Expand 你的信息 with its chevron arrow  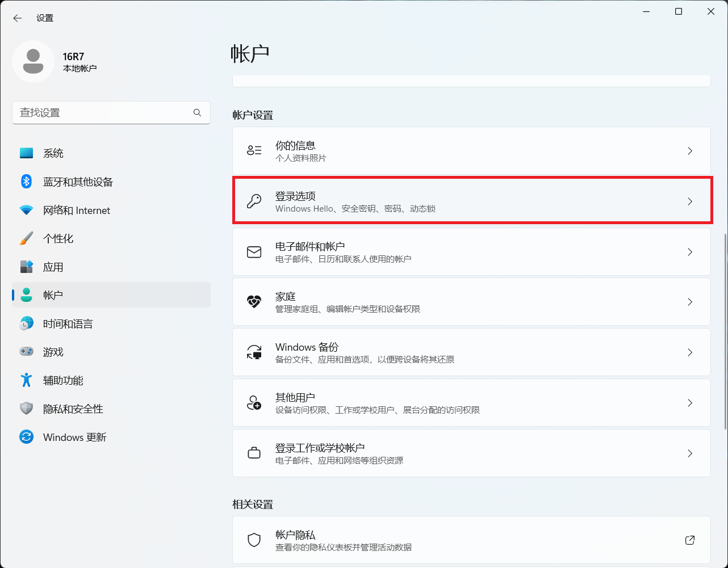click(690, 151)
